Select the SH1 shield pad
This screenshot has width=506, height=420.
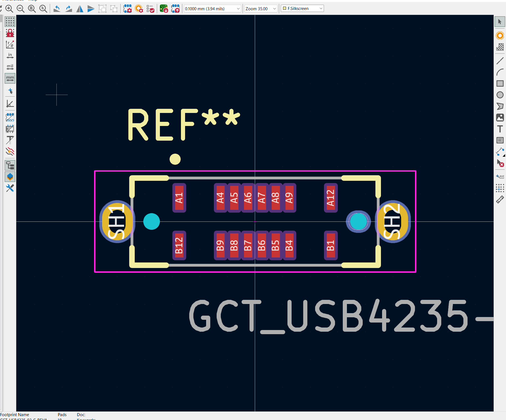(117, 221)
